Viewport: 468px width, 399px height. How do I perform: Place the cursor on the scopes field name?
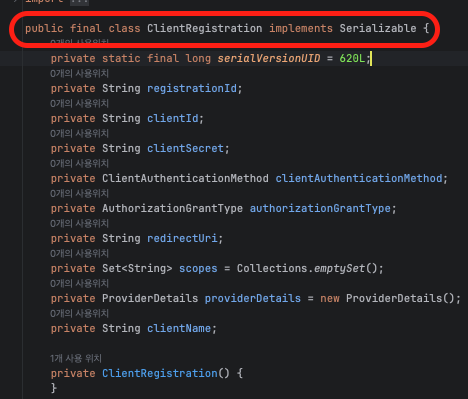pyautogui.click(x=198, y=268)
